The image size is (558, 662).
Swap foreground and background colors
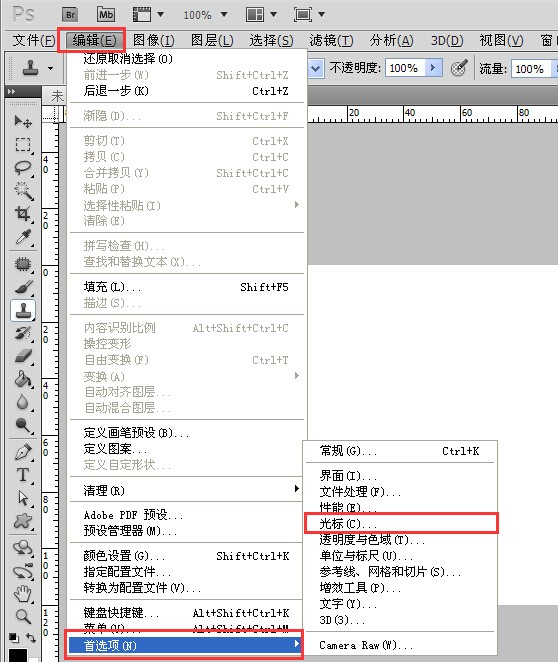[x=31, y=637]
